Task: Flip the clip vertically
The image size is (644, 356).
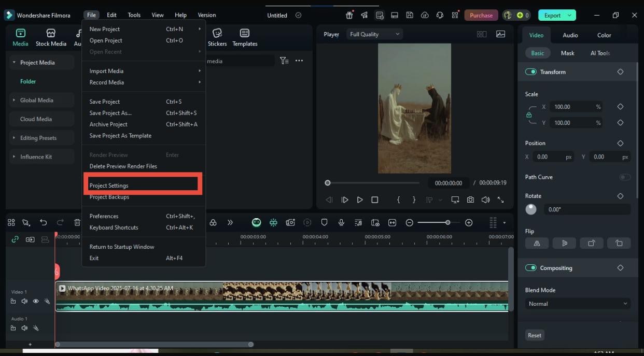Action: pyautogui.click(x=564, y=243)
